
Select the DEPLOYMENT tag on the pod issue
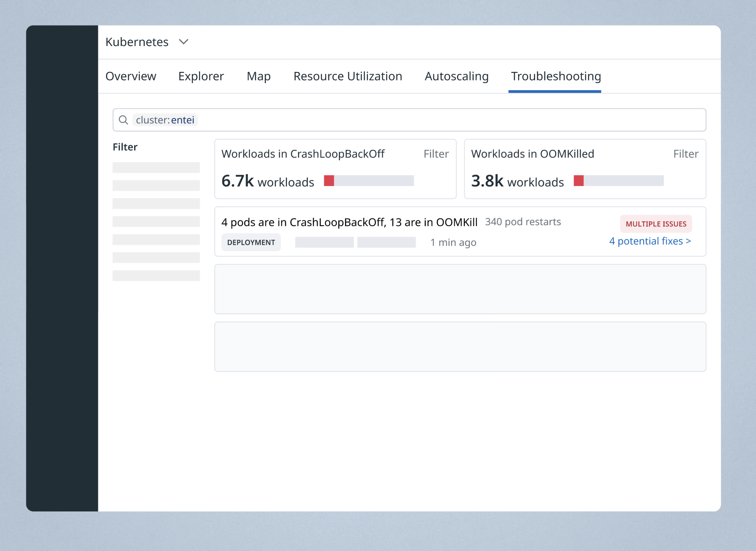[x=251, y=242]
